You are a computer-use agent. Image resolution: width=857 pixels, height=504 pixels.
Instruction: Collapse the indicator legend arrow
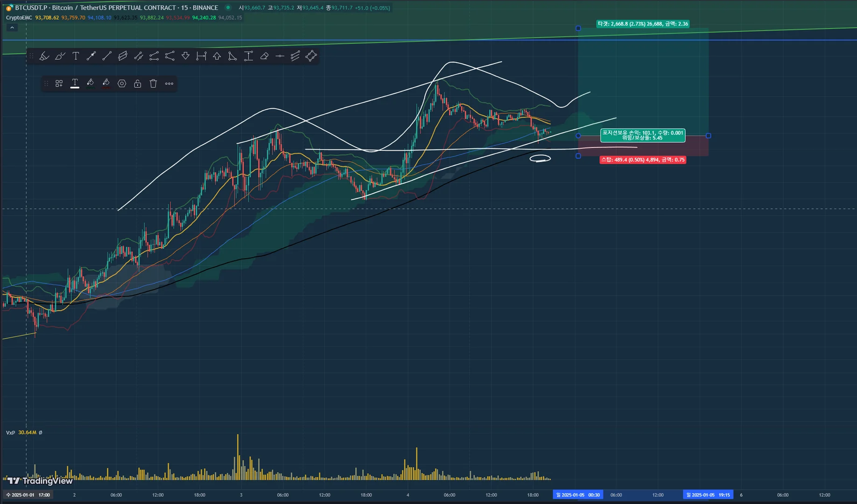(x=12, y=28)
